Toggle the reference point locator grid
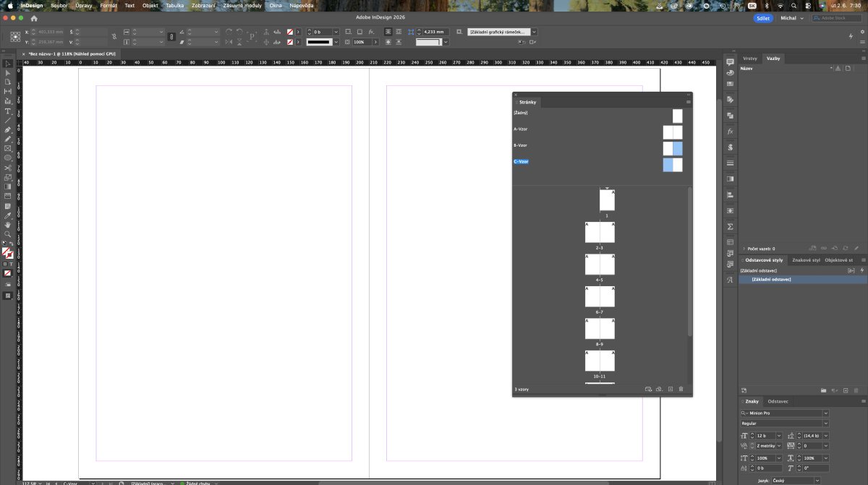868x485 pixels. click(x=14, y=37)
